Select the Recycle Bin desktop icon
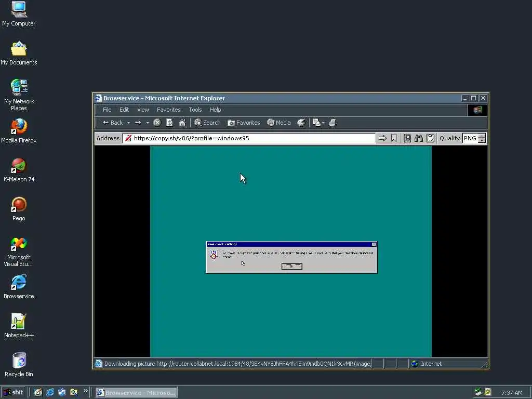This screenshot has height=399, width=532. [19, 365]
